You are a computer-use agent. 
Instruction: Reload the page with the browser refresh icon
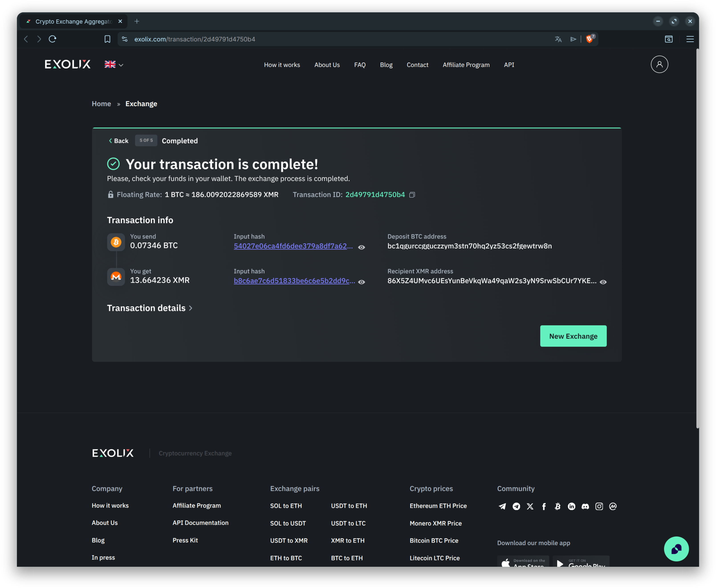pyautogui.click(x=53, y=39)
